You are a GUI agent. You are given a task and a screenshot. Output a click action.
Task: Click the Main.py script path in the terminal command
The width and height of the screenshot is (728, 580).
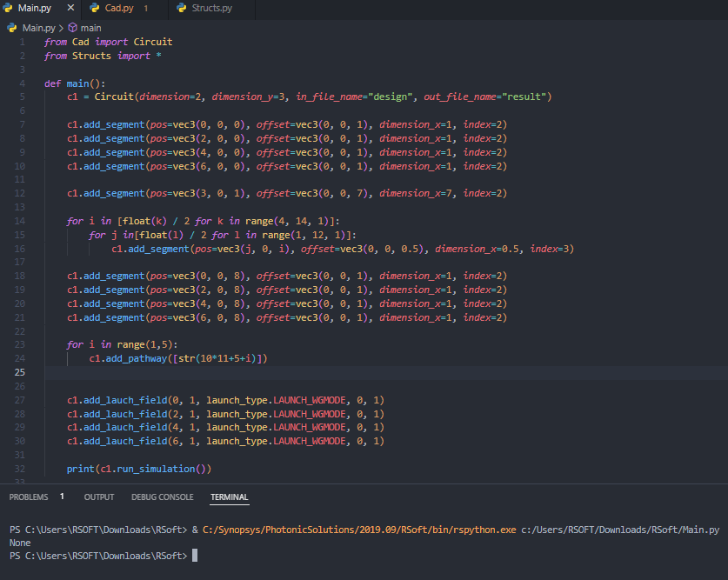620,530
